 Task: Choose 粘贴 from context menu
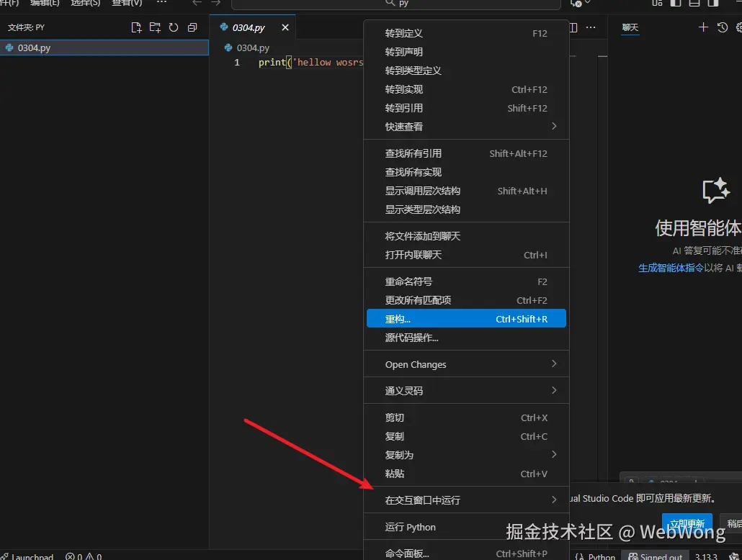(x=466, y=474)
